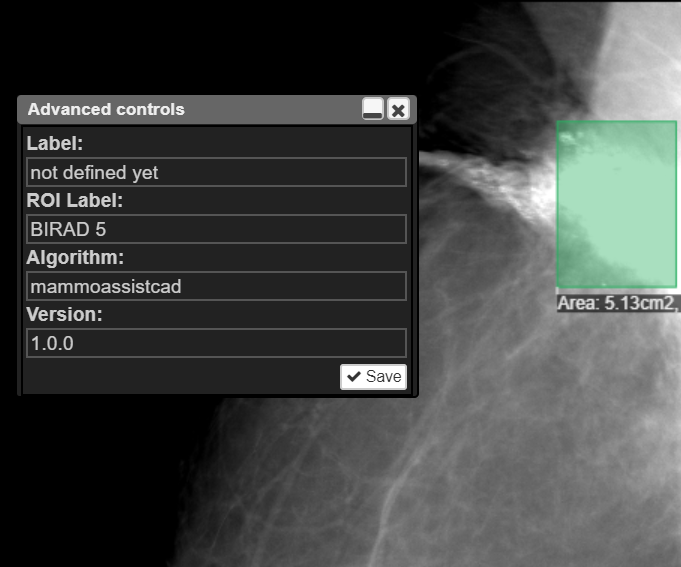Save the advanced controls settings

374,377
